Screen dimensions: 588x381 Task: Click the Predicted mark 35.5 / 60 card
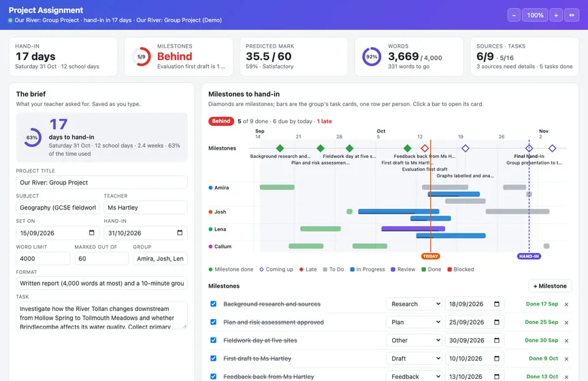coord(294,56)
